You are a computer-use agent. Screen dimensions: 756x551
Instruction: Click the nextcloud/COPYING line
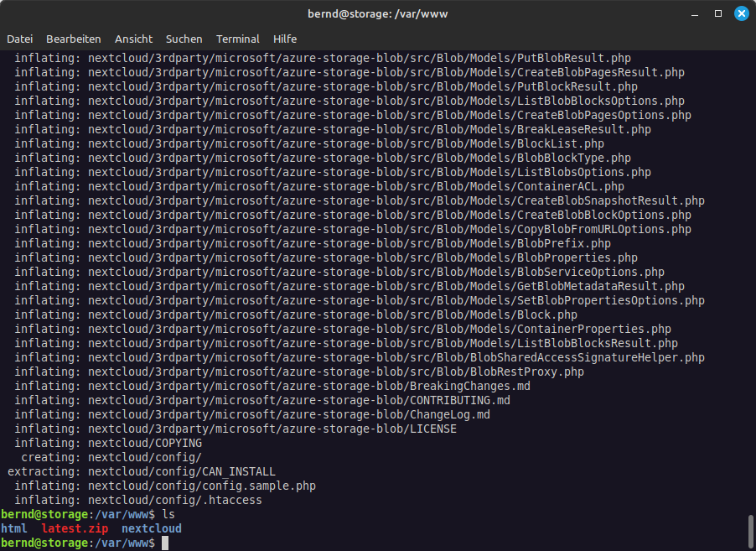click(108, 443)
